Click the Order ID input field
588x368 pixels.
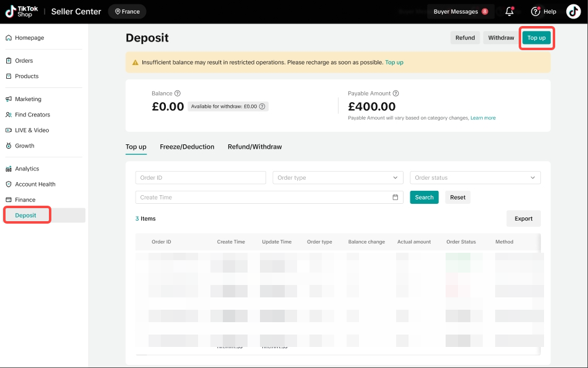pos(201,178)
